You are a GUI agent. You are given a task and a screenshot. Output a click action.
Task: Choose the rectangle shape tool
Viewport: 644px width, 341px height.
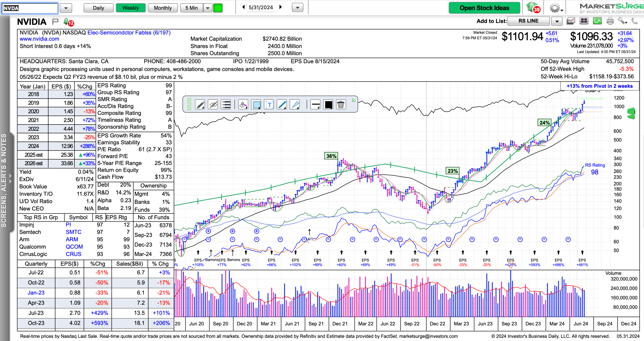point(256,105)
